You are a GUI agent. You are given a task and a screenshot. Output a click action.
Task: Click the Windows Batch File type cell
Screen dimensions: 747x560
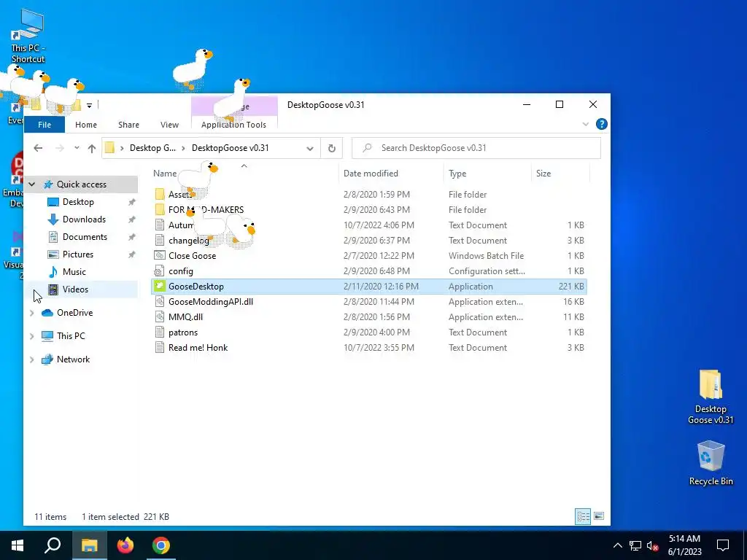pyautogui.click(x=486, y=256)
